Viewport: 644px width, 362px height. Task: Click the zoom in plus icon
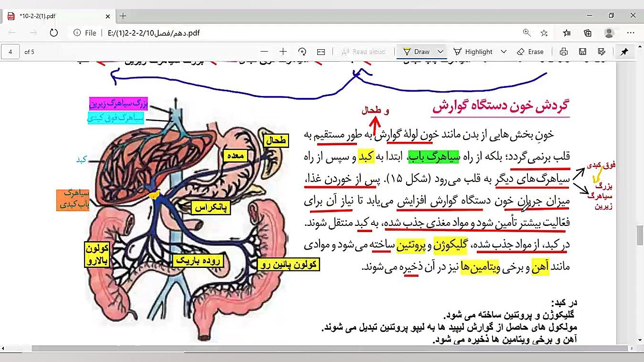click(283, 52)
